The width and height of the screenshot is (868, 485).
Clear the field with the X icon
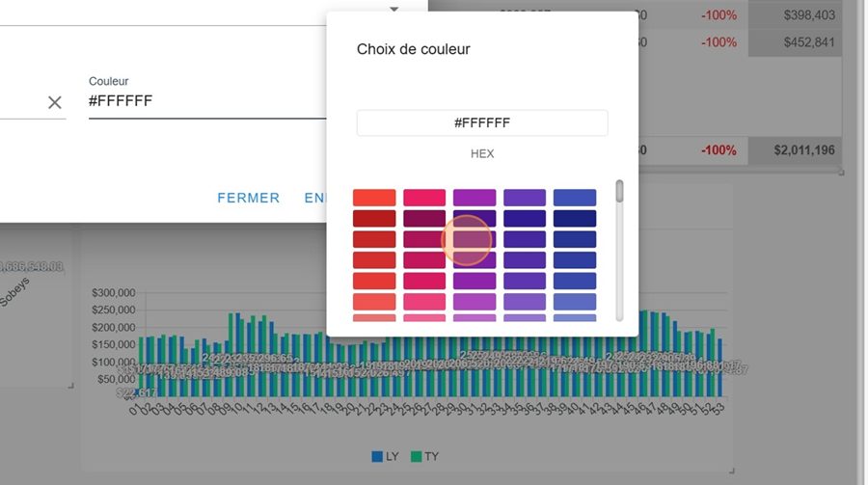click(x=54, y=102)
